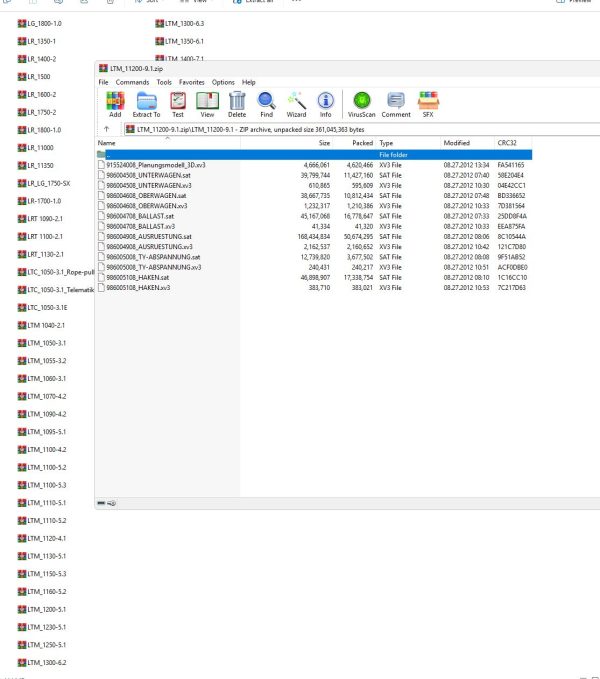Select LTM 1040-2.1 archive in Explorer window

[41, 325]
